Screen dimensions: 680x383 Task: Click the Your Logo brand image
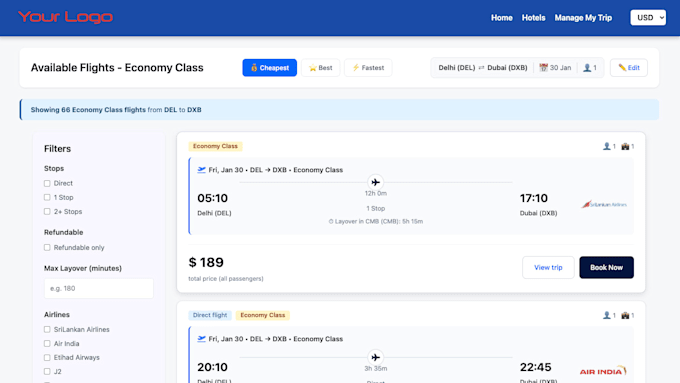coord(65,17)
